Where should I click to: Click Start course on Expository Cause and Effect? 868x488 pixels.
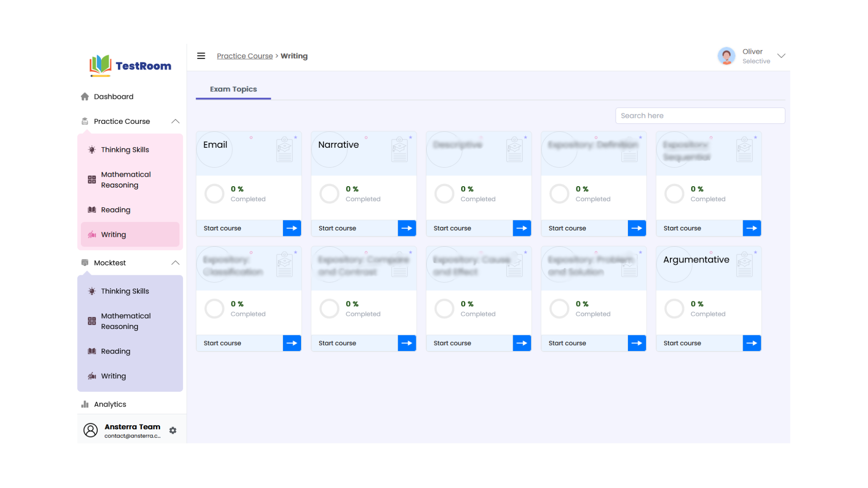tap(452, 343)
